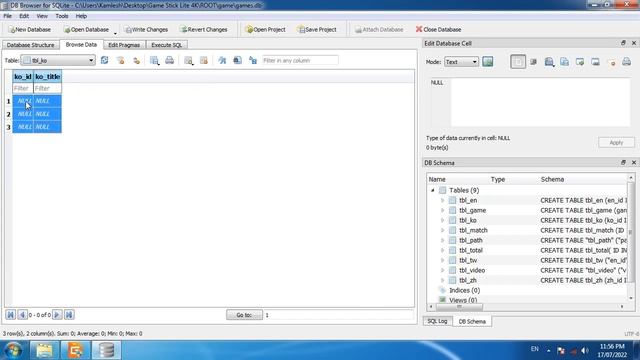Viewport: 640px width, 360px height.
Task: Clear all filters icon in browse toolbar
Action: point(120,60)
